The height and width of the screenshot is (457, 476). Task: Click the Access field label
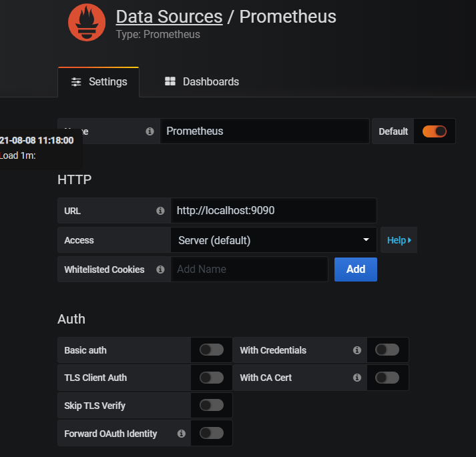pos(79,240)
